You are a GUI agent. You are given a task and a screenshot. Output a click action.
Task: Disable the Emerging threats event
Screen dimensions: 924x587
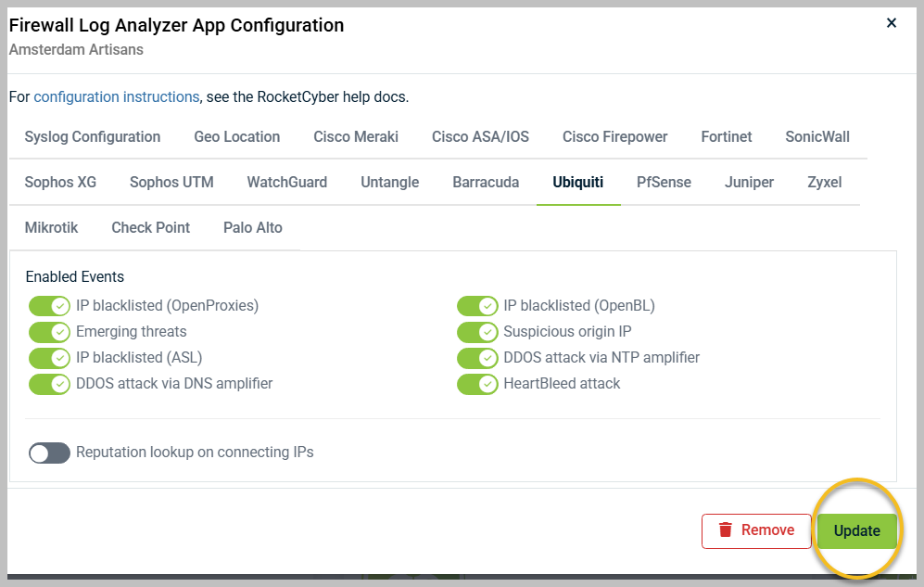49,331
